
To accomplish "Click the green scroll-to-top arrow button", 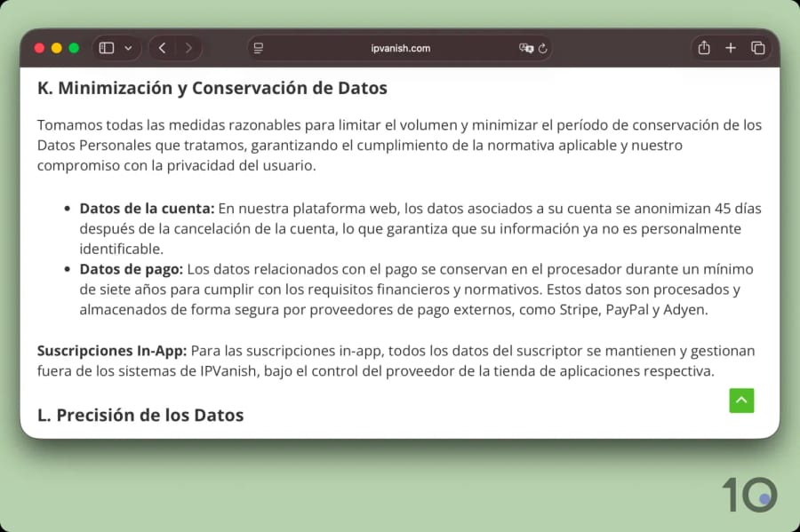I will [741, 401].
